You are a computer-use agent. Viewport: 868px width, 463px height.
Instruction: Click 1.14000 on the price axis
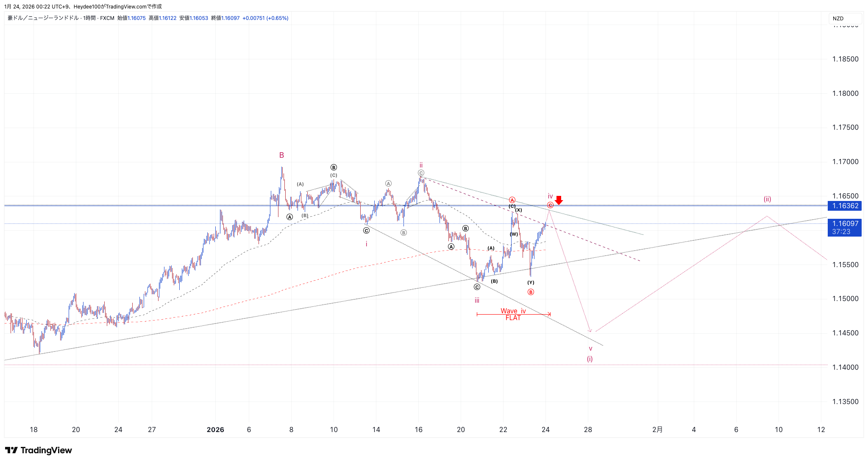(845, 367)
